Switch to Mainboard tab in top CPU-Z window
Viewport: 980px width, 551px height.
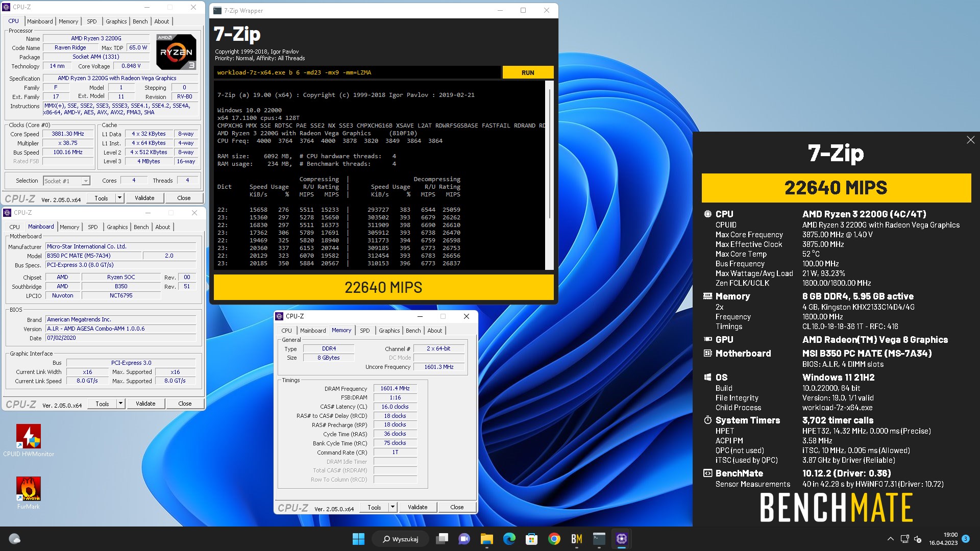(x=40, y=21)
